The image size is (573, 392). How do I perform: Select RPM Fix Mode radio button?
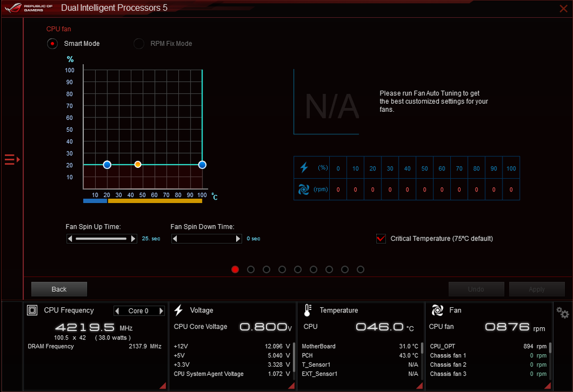(138, 44)
